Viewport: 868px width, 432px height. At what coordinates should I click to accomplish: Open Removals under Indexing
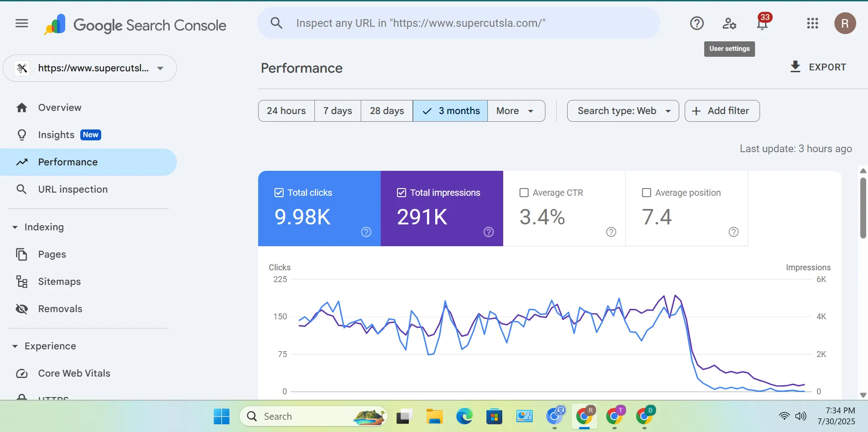tap(88, 309)
